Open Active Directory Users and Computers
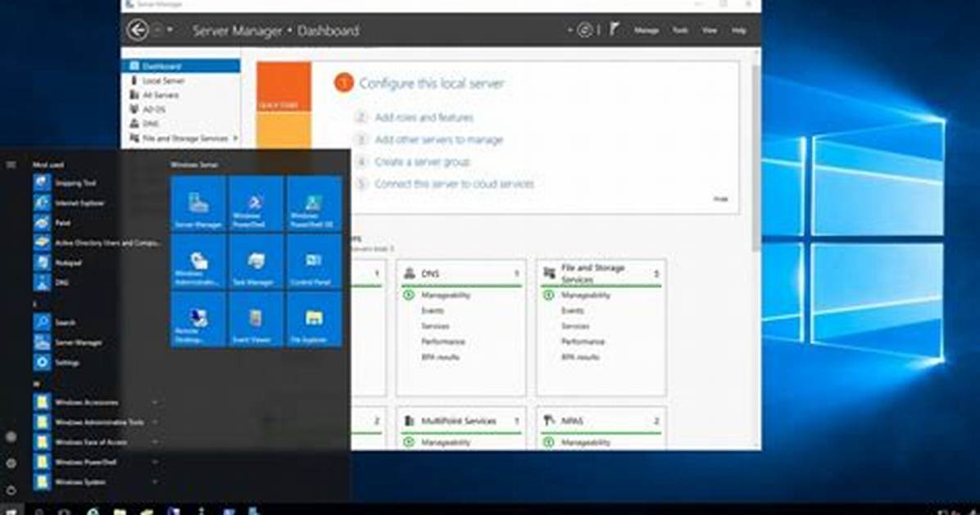This screenshot has width=980, height=515. (97, 243)
